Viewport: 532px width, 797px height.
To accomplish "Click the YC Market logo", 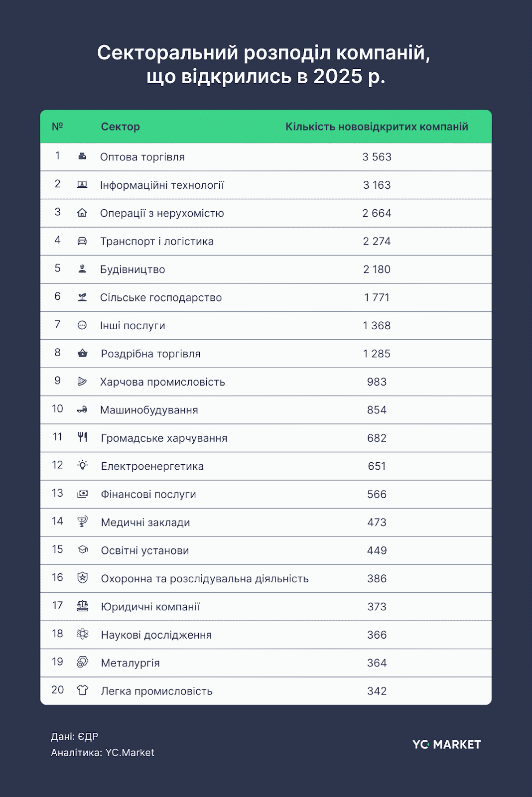I will 446,745.
